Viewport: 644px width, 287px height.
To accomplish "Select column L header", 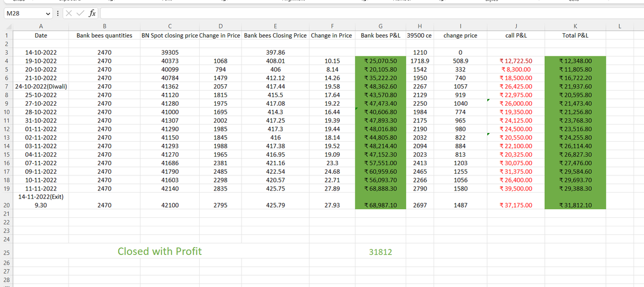I will 619,25.
